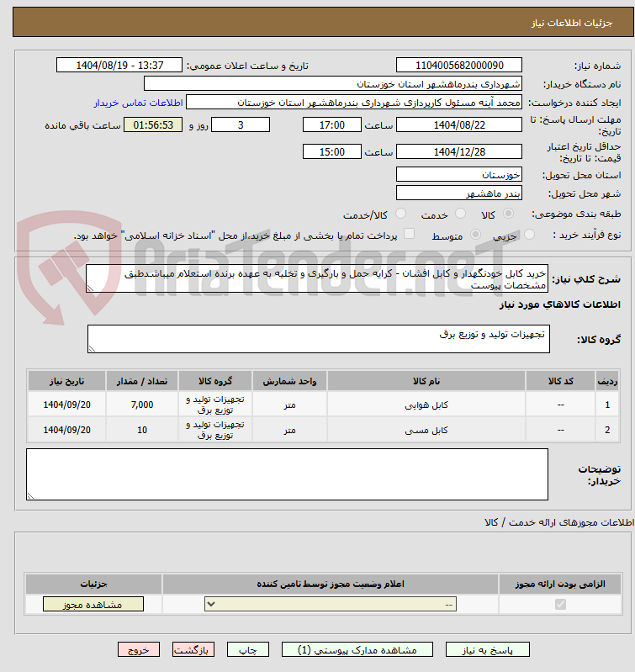635x672 pixels.
Task: Click the جزئیات column header in permits table
Action: click(93, 584)
